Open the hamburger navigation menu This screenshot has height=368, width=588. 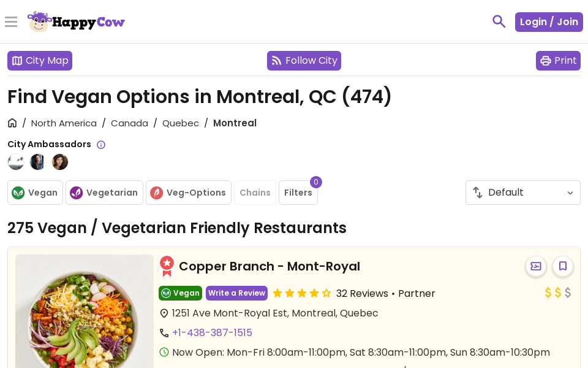tap(11, 22)
